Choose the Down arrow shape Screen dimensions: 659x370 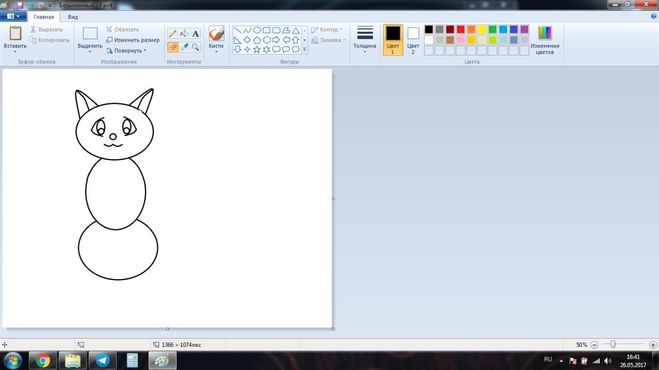[237, 49]
